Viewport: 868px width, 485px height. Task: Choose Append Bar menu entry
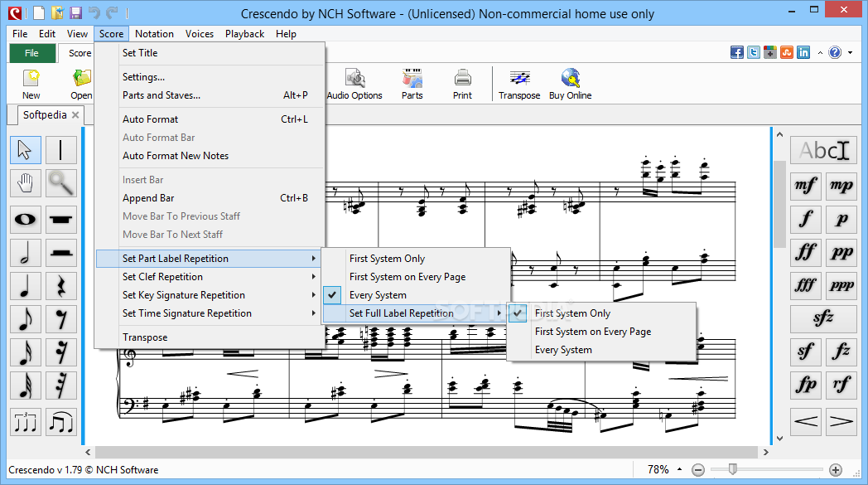tap(210, 198)
